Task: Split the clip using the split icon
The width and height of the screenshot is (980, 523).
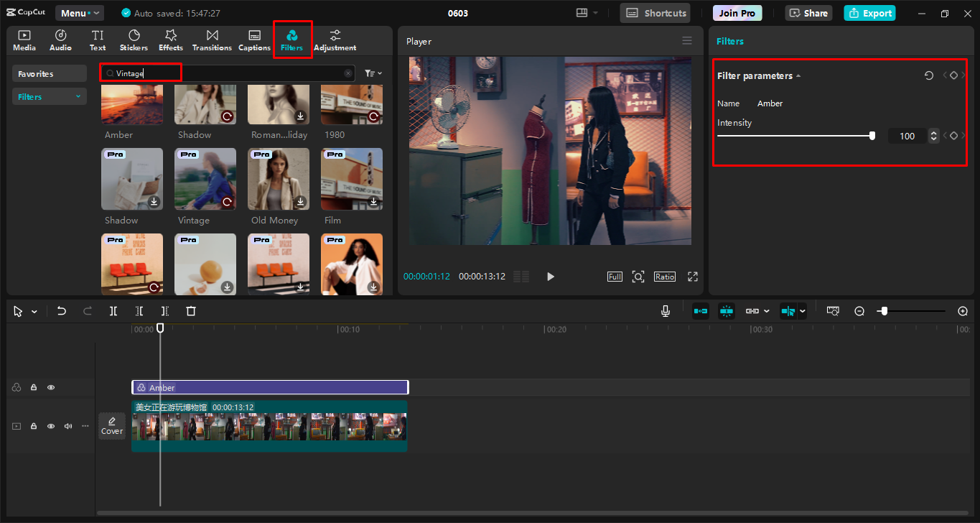Action: 113,310
